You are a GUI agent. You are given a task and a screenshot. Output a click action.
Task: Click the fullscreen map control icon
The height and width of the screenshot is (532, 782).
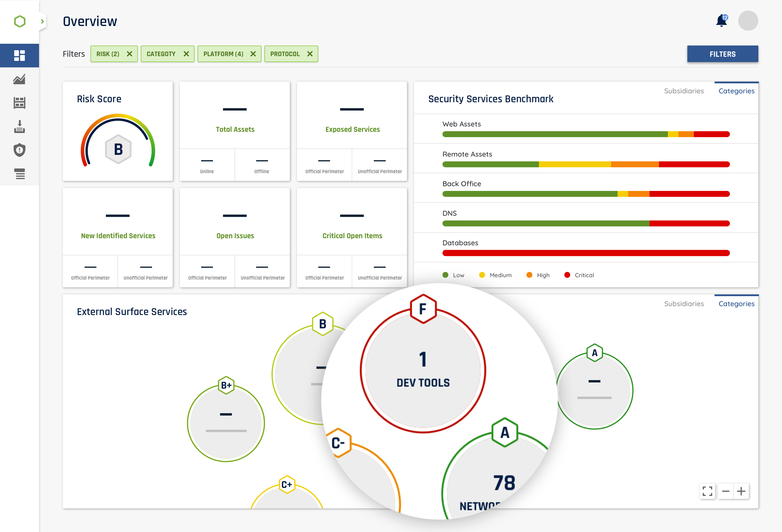click(707, 491)
